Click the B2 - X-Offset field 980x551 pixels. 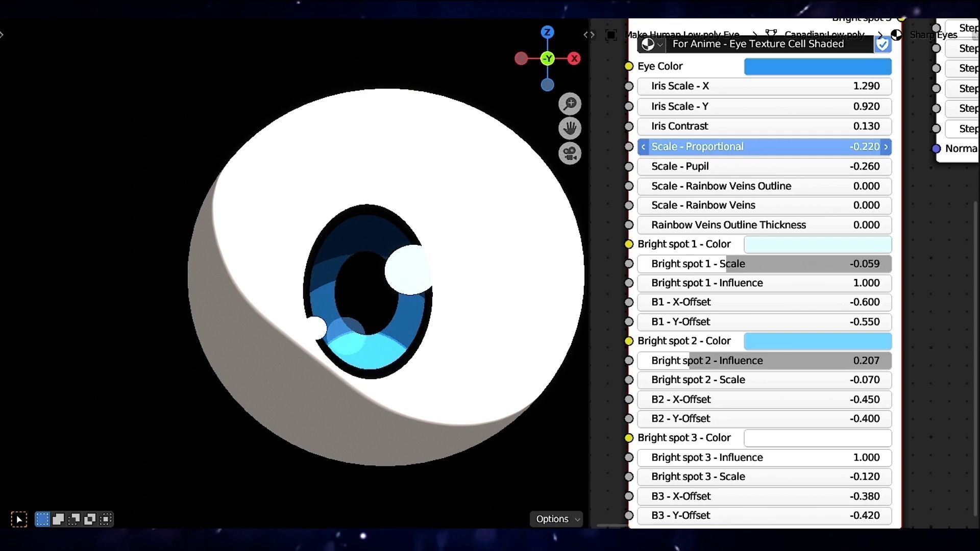click(x=765, y=399)
